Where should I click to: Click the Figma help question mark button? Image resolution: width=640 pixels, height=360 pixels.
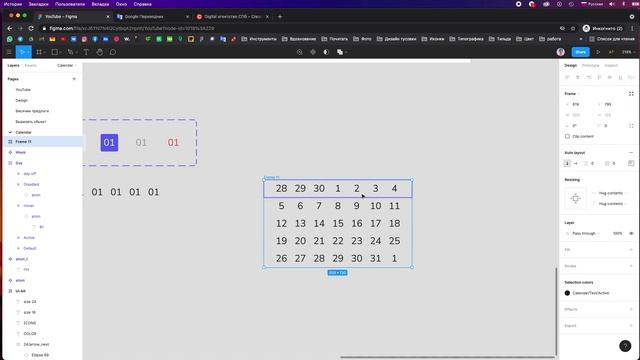[625, 346]
